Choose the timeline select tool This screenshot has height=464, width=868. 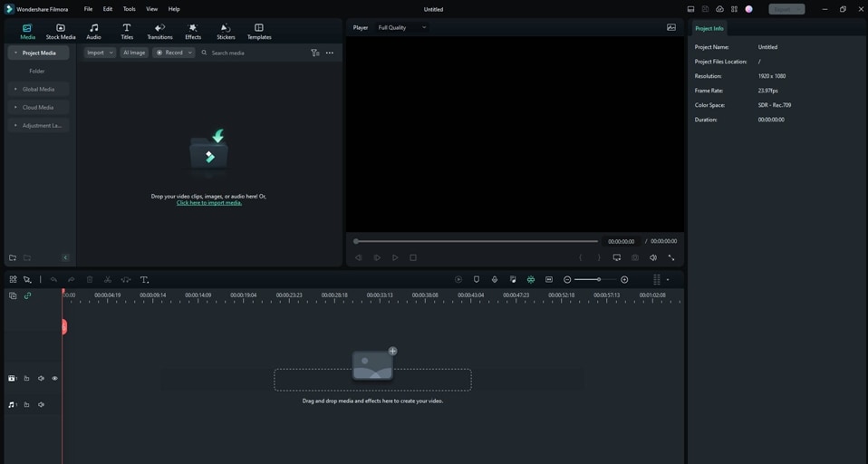click(27, 280)
